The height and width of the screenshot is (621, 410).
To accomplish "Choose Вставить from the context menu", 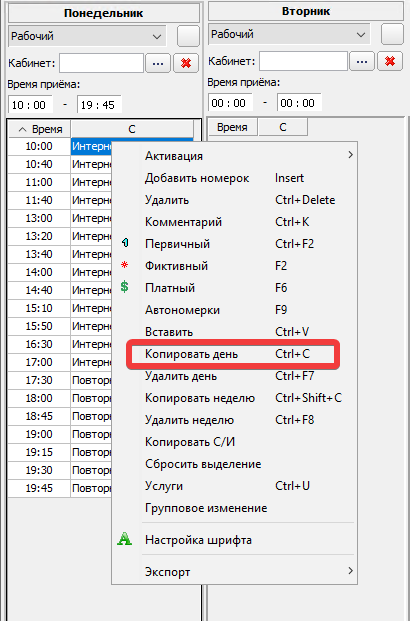I will click(x=235, y=331).
